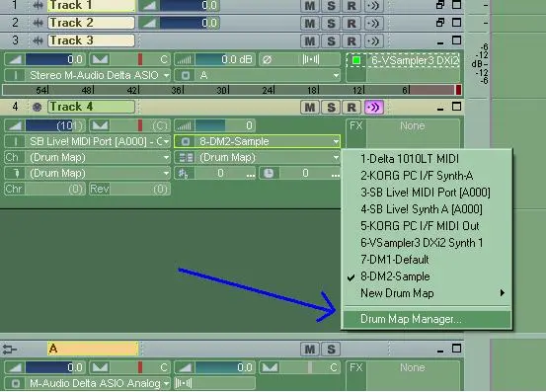546x392 pixels.
Task: Solo Track 3
Action: [x=331, y=41]
